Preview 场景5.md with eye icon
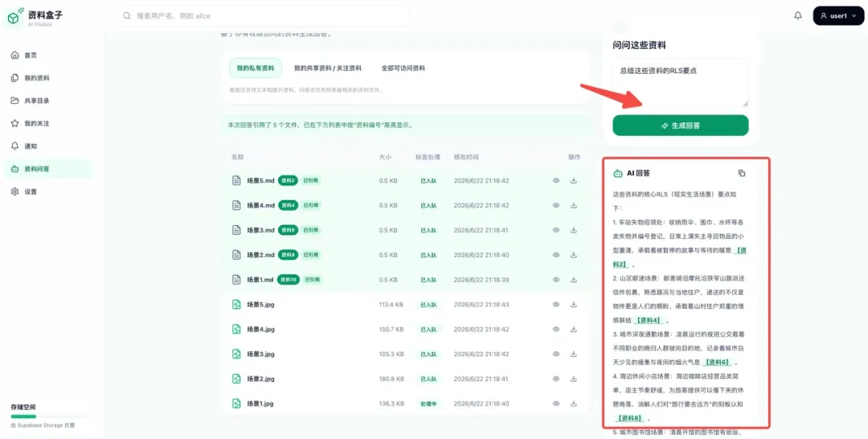Viewport: 868px width, 439px height. pos(556,180)
